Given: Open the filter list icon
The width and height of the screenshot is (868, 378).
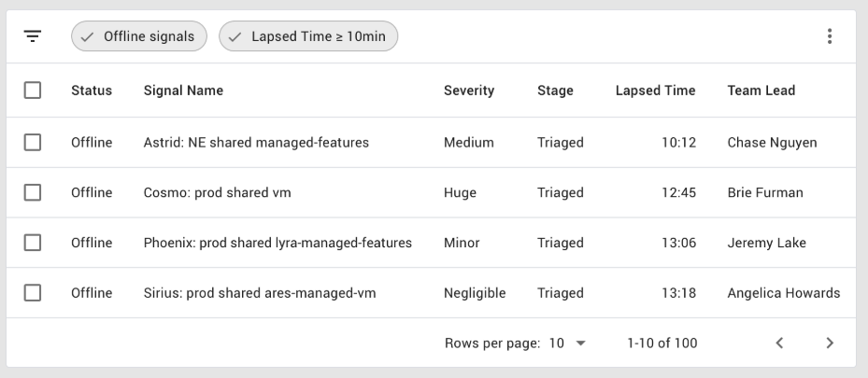Looking at the screenshot, I should [33, 36].
